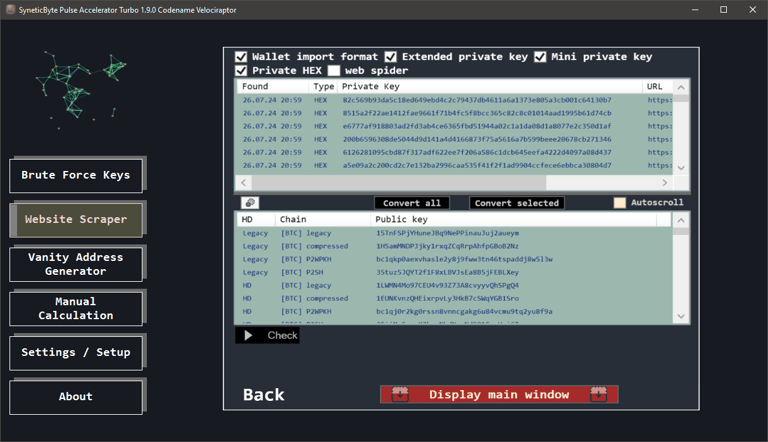Select public key row 1LWMN4Mo97CEU4
Image resolution: width=768 pixels, height=442 pixels.
454,285
